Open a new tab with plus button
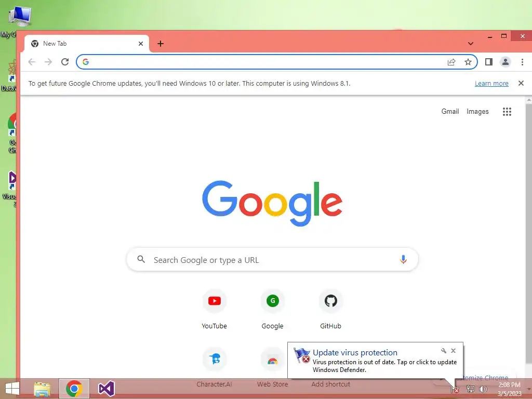532x399 pixels. pos(161,44)
